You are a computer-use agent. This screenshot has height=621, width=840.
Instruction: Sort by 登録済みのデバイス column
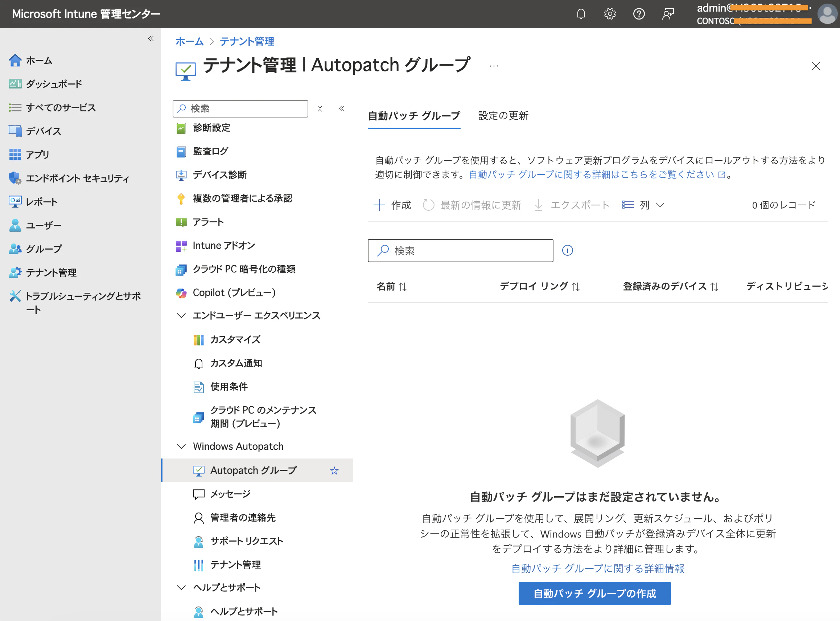coord(671,287)
